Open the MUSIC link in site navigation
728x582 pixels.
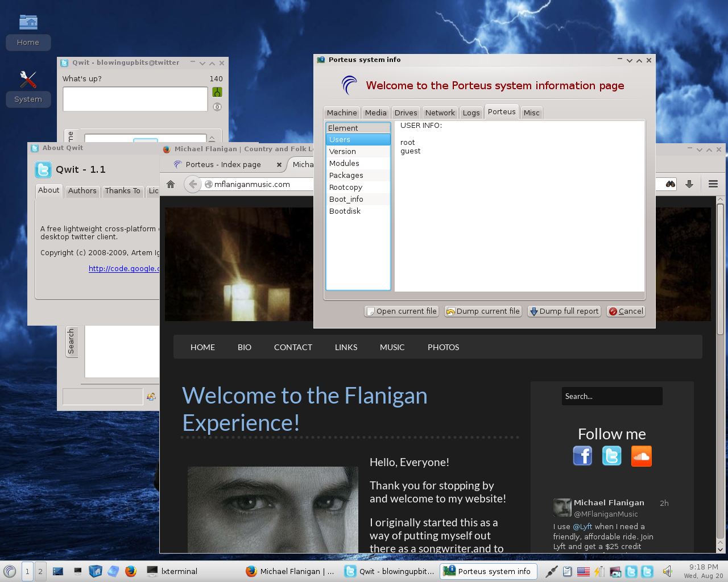tap(392, 347)
